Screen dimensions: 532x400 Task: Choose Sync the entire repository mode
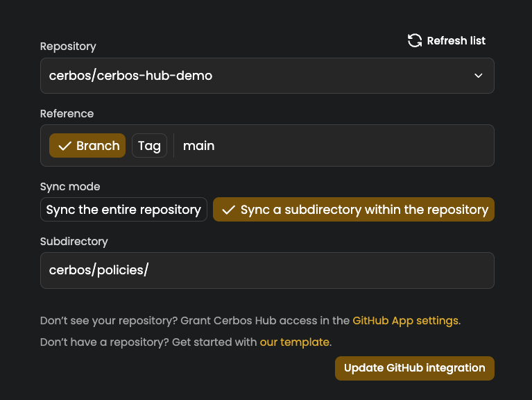[x=123, y=210]
